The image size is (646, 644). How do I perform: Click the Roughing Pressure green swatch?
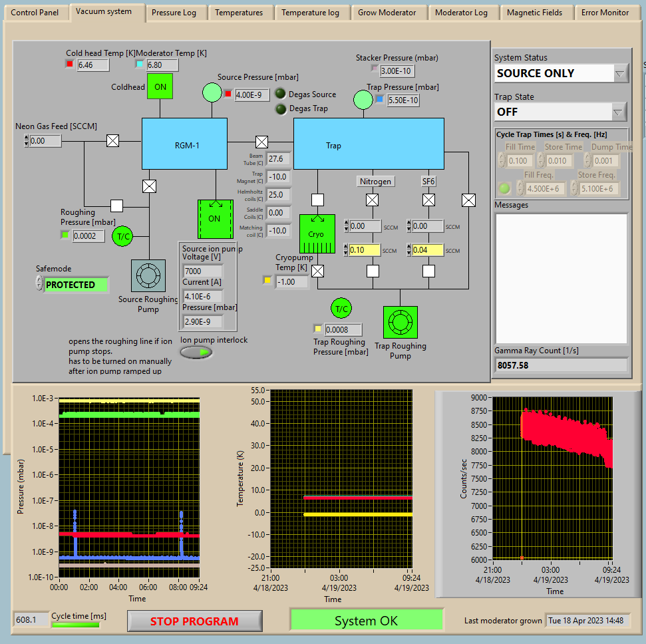[x=65, y=236]
